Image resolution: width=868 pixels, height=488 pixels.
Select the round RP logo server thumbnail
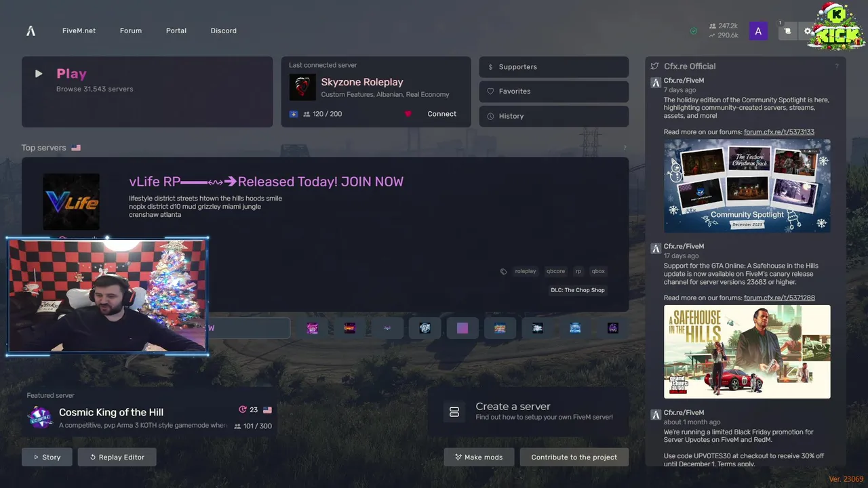425,328
